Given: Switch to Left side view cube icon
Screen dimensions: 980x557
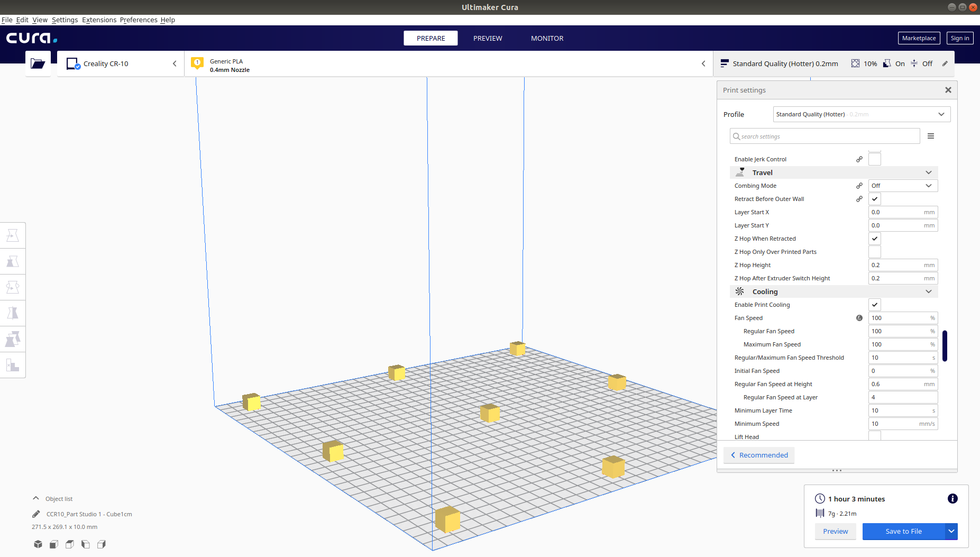Looking at the screenshot, I should [x=86, y=544].
